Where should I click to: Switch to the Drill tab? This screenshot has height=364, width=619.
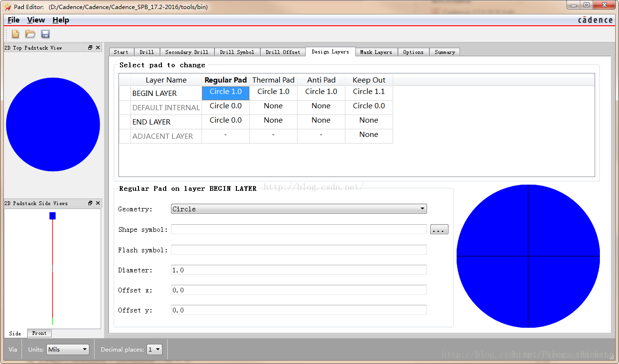pyautogui.click(x=147, y=52)
